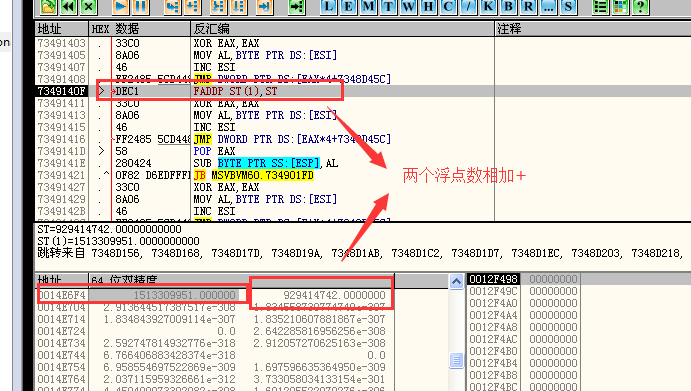This screenshot has height=391, width=691.
Task: Open the References window (R button)
Action: [x=528, y=7]
